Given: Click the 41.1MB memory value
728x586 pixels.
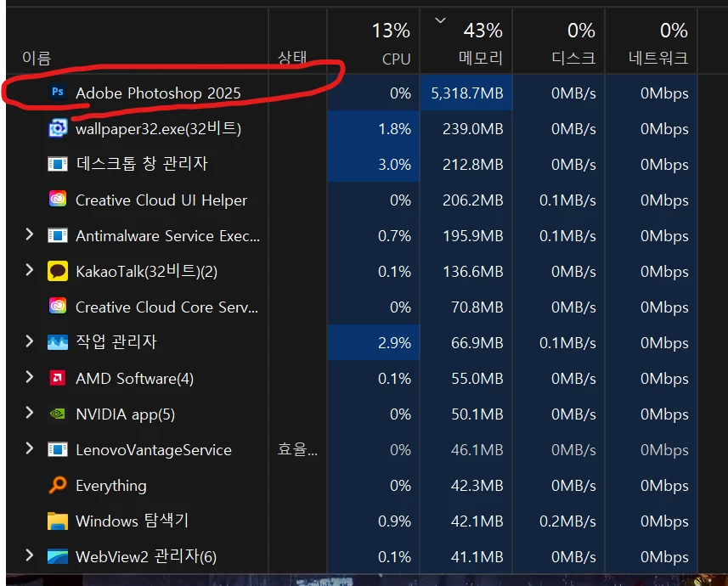Looking at the screenshot, I should pos(477,557).
